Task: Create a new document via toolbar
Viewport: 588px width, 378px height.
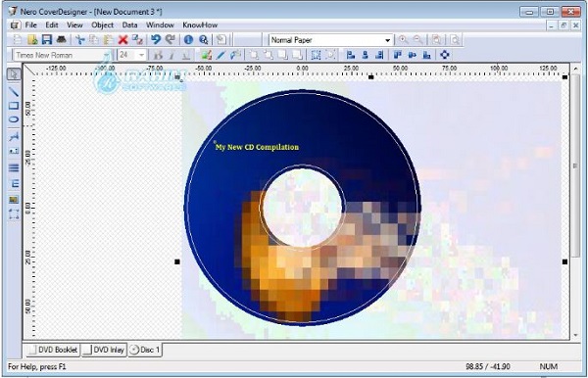Action: [18, 40]
